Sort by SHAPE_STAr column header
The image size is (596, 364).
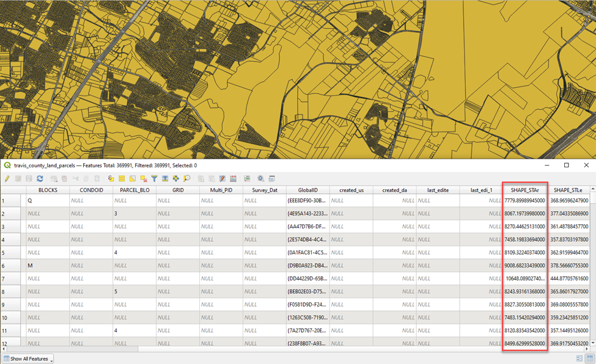point(524,190)
